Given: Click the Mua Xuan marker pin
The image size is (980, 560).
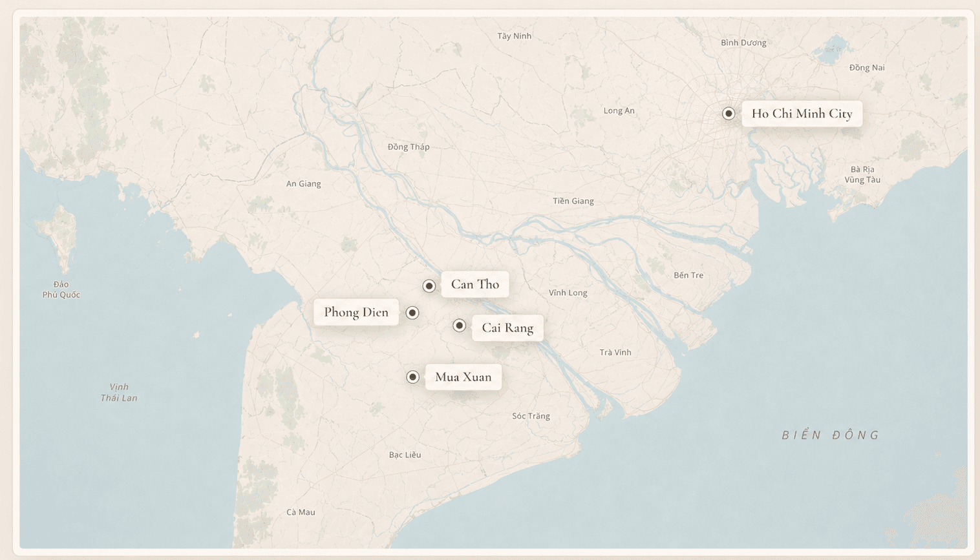Looking at the screenshot, I should click(x=413, y=377).
